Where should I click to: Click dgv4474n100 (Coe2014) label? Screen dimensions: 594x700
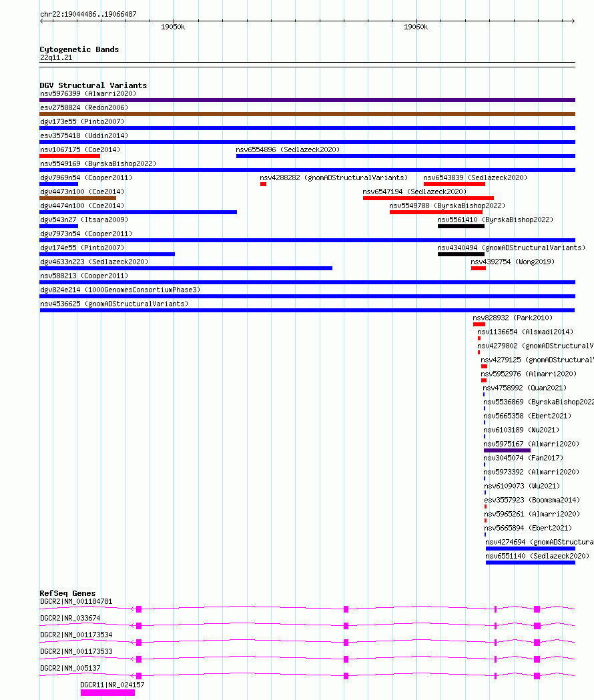click(82, 206)
